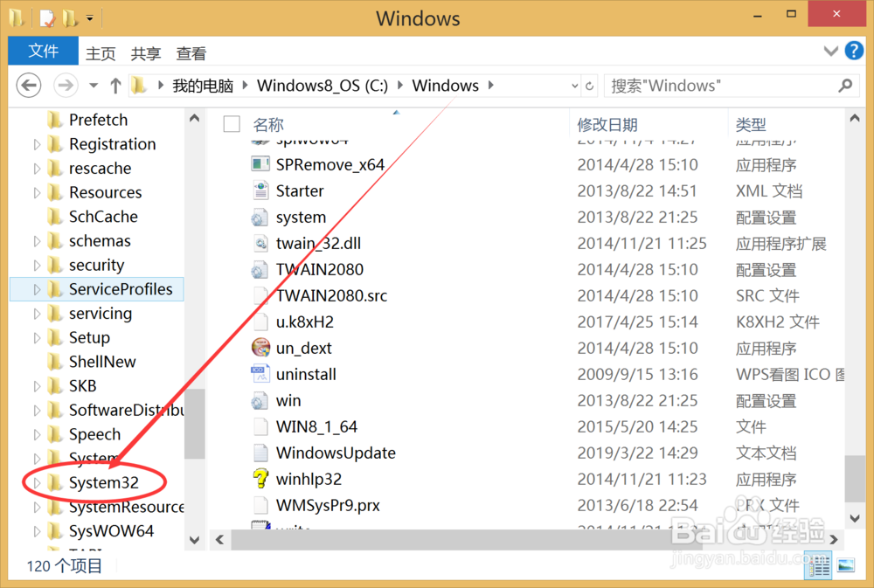Image resolution: width=874 pixels, height=588 pixels.
Task: Click the win configuration file icon
Action: coord(260,401)
